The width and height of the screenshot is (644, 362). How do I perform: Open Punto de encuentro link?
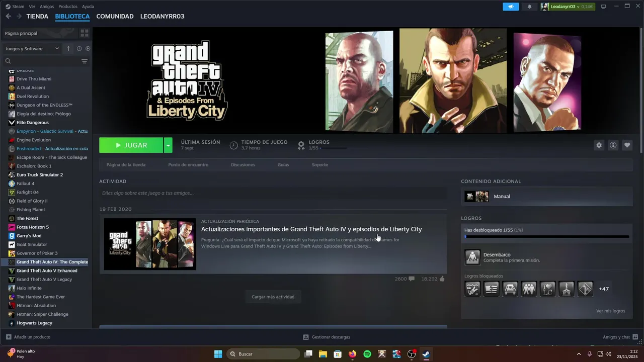(188, 165)
